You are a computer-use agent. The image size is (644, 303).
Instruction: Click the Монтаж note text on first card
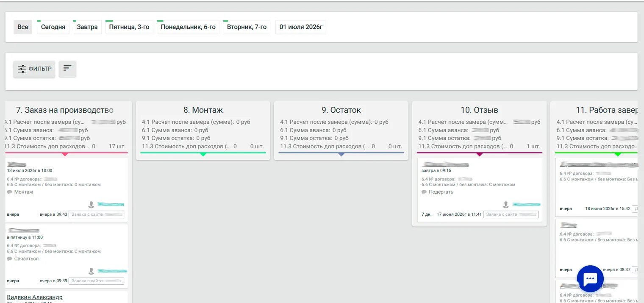pyautogui.click(x=24, y=192)
